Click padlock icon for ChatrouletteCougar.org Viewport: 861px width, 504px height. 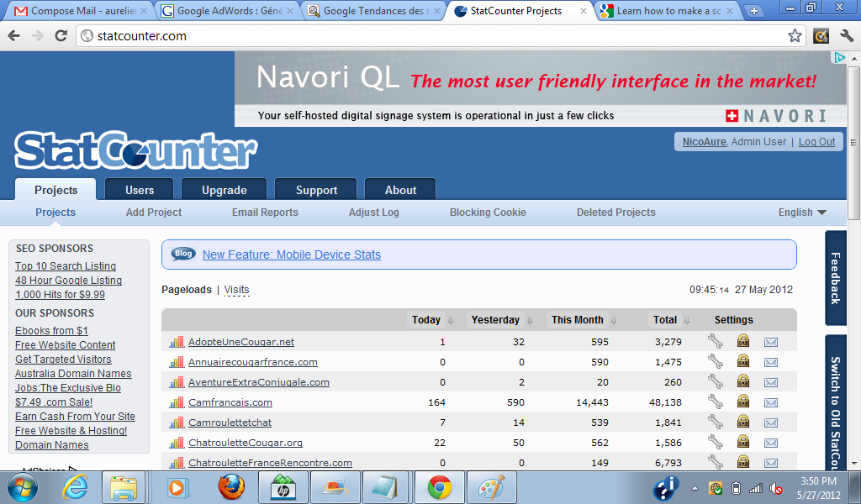point(743,442)
